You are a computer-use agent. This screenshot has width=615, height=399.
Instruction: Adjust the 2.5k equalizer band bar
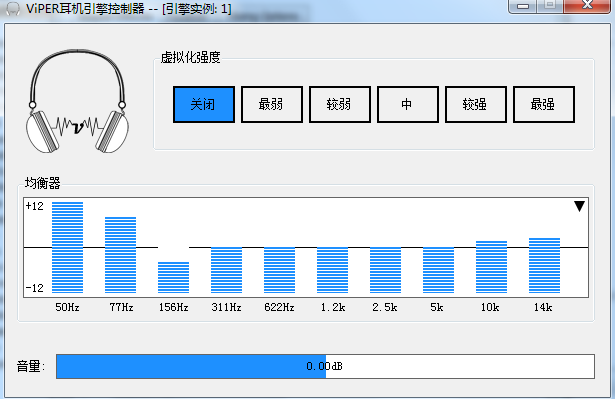(385, 270)
